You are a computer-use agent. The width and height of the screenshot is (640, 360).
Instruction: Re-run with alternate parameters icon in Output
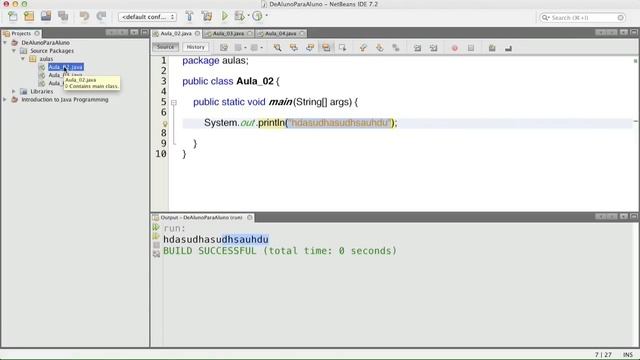[x=156, y=236]
